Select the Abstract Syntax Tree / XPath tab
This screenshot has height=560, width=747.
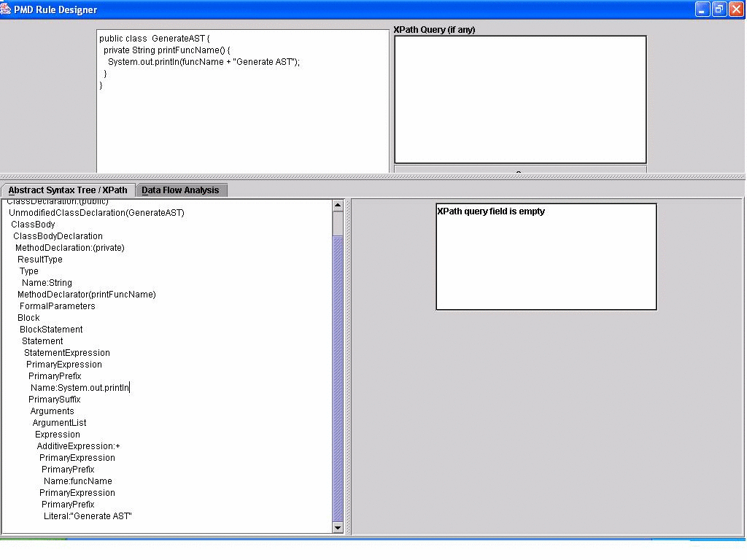68,190
